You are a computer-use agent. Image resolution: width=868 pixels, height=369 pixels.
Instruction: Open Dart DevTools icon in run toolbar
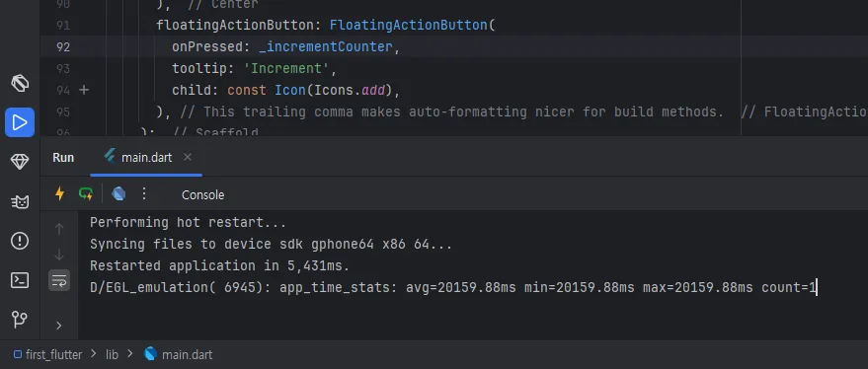pos(118,193)
